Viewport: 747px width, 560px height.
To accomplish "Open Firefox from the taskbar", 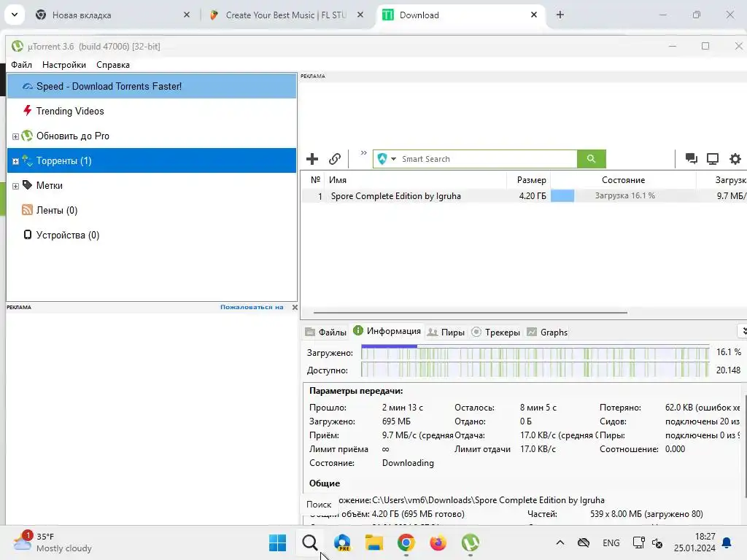I will coord(438,542).
